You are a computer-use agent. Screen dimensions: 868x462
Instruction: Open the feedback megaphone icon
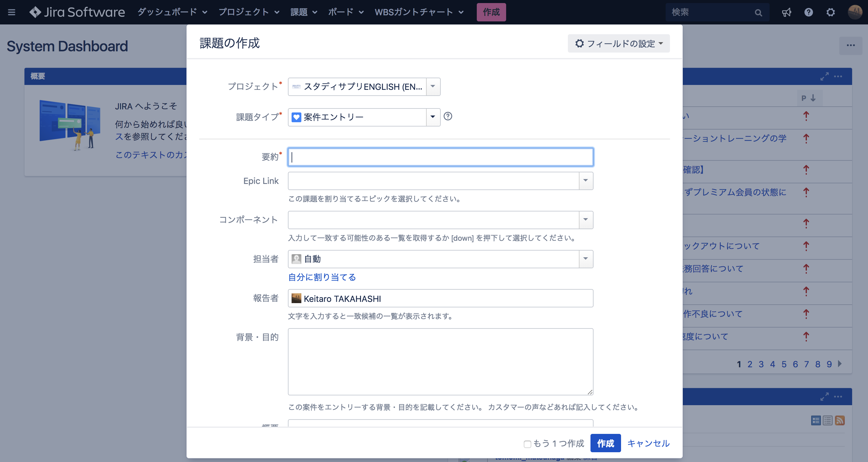point(786,13)
